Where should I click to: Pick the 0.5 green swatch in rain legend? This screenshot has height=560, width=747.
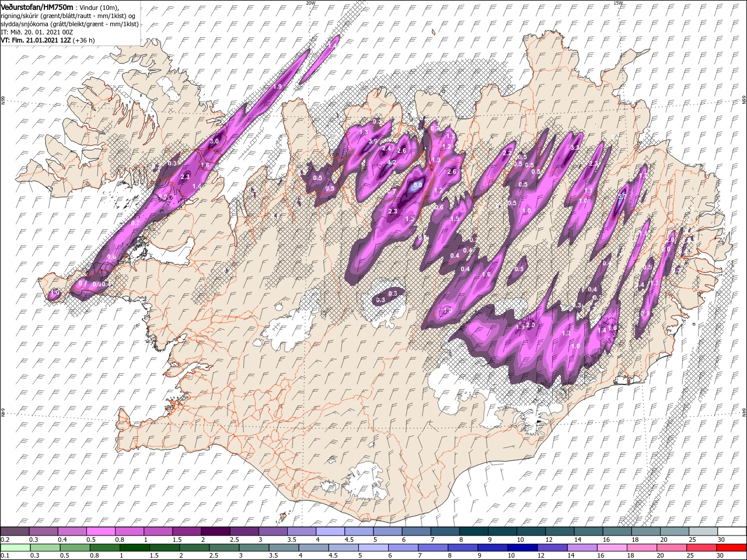coord(75,548)
